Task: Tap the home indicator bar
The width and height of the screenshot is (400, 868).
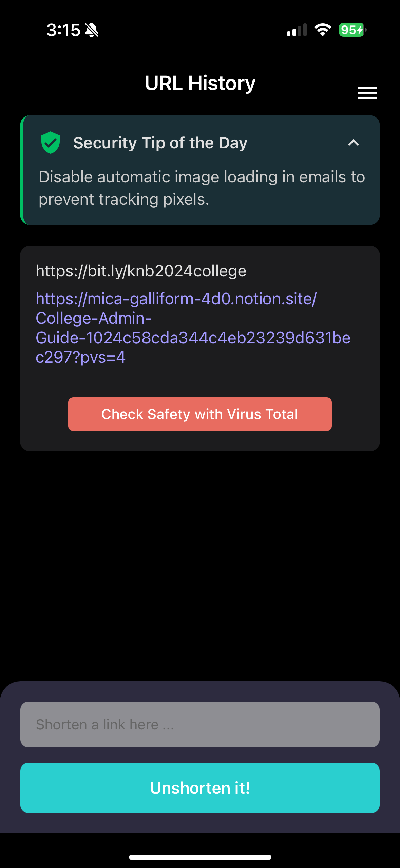Action: tap(200, 857)
